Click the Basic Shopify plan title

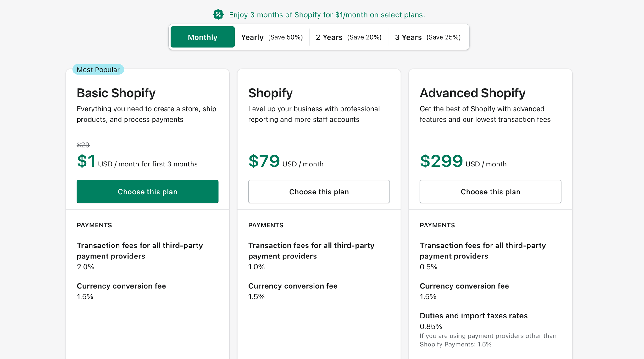click(x=116, y=93)
